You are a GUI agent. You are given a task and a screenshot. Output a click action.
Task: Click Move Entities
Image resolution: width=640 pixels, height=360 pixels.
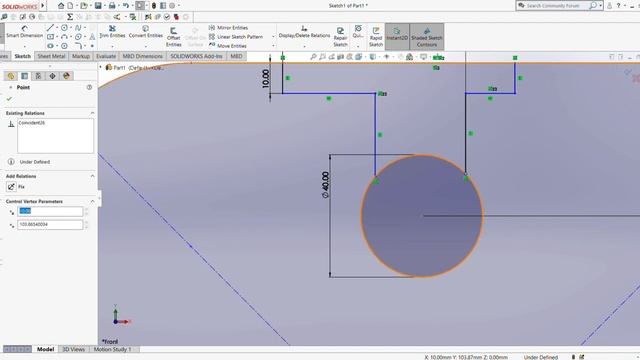[227, 46]
